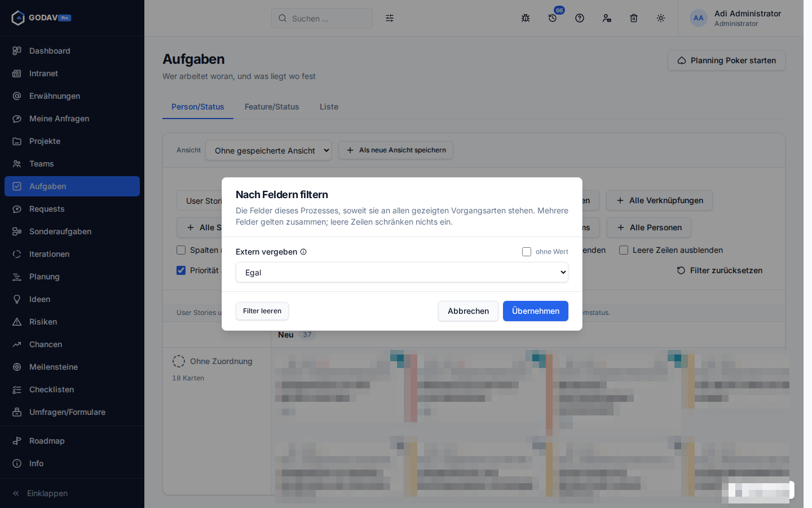
Task: Click the Suchen search field
Action: [322, 18]
